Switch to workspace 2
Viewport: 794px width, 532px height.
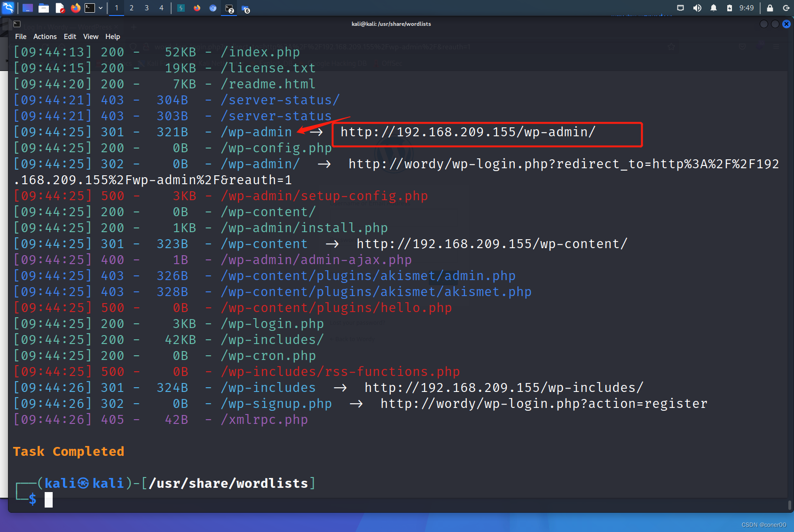click(x=132, y=8)
